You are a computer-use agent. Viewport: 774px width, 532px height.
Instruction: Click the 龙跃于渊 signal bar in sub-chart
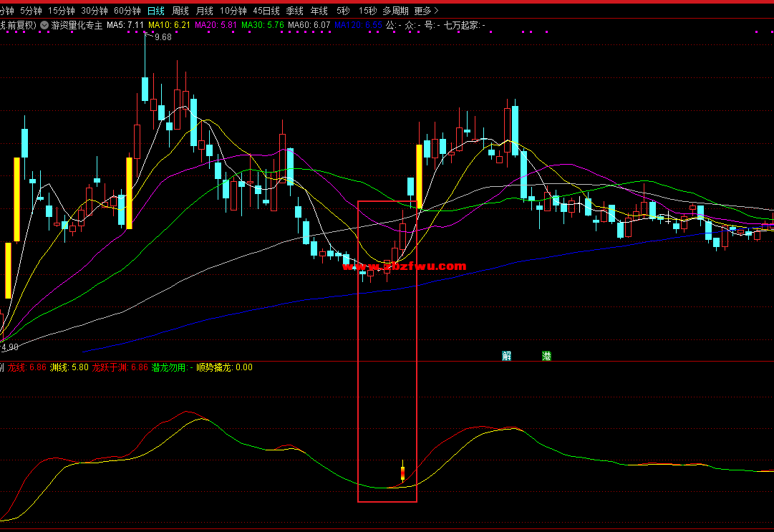tap(403, 473)
